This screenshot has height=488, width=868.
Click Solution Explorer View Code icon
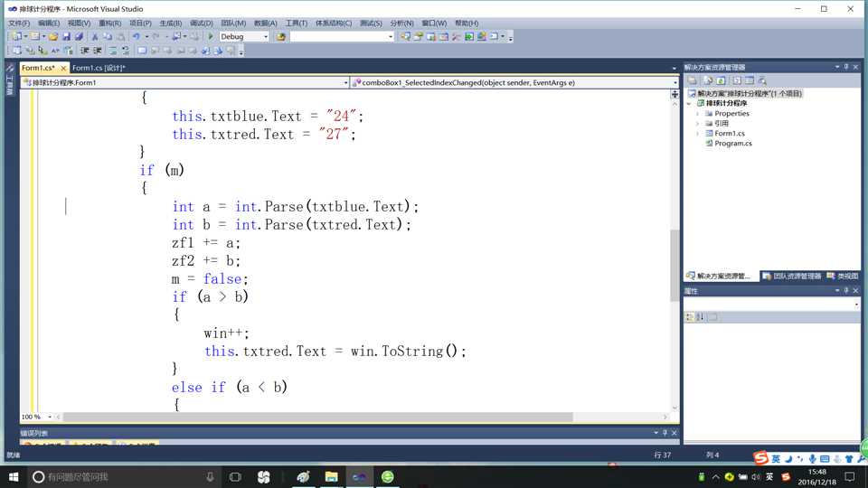[737, 80]
